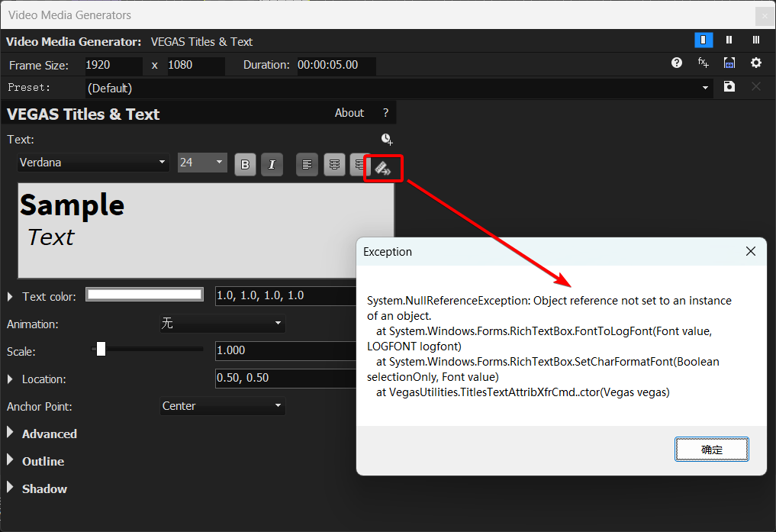Click the help question mark icon
Viewport: 776px width, 532px height.
[676, 63]
